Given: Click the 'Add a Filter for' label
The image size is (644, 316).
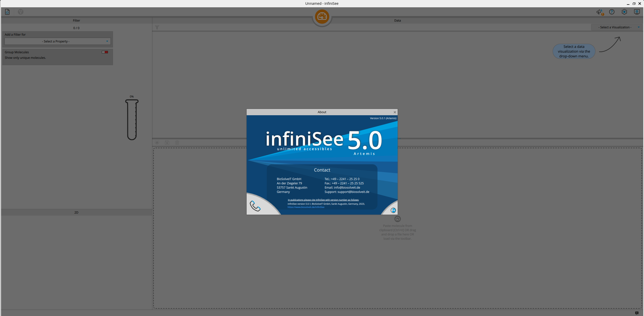Looking at the screenshot, I should point(15,34).
